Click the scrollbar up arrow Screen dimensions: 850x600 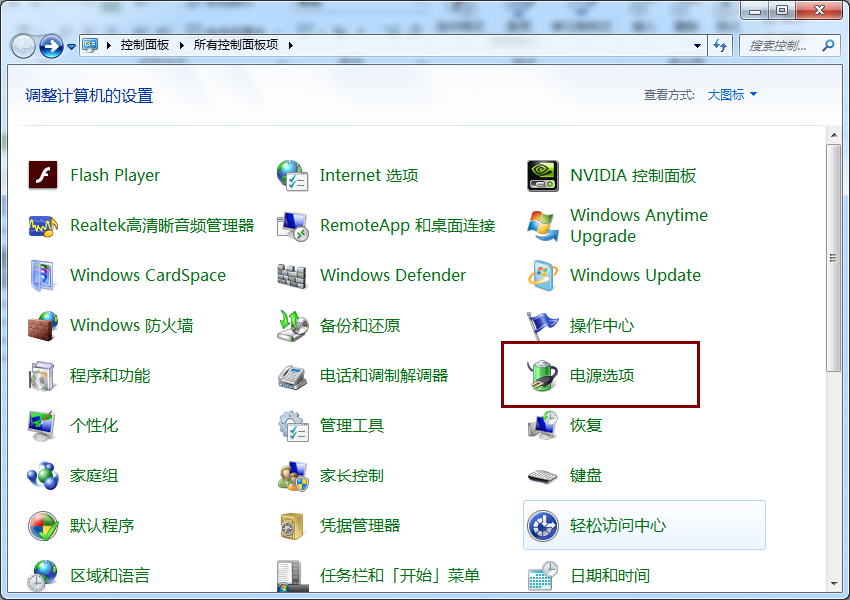[834, 136]
